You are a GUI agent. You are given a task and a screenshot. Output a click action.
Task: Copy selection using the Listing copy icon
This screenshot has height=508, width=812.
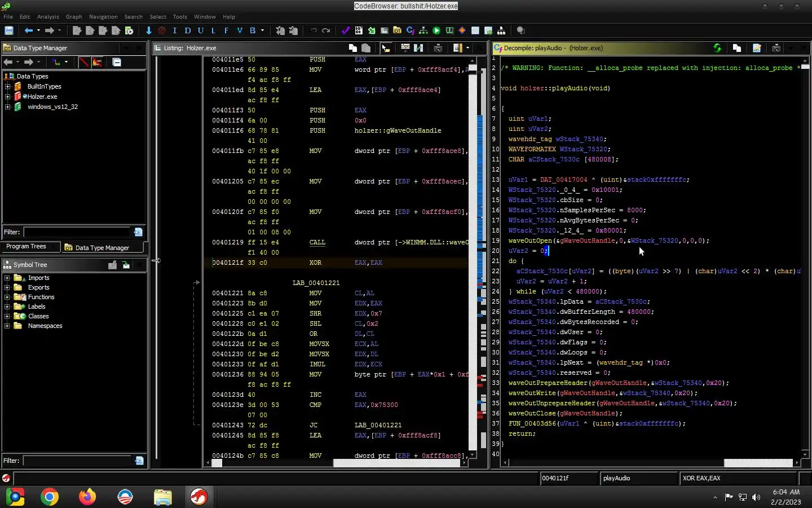coord(353,48)
